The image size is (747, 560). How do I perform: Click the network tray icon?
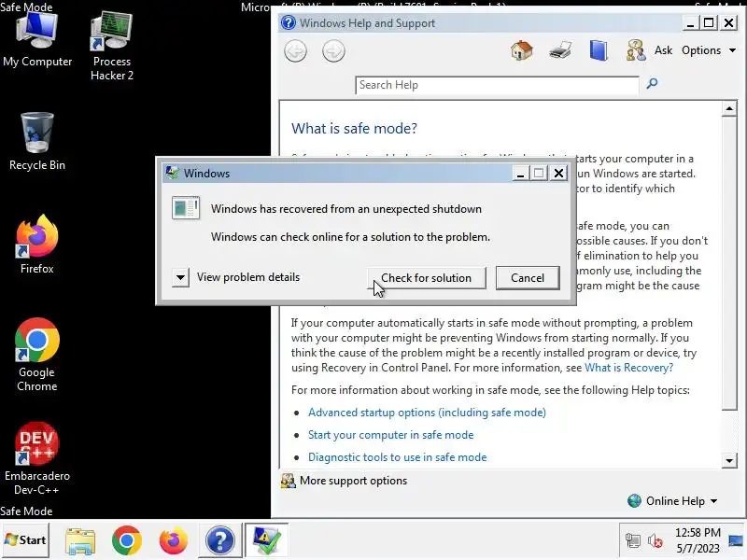(x=633, y=540)
